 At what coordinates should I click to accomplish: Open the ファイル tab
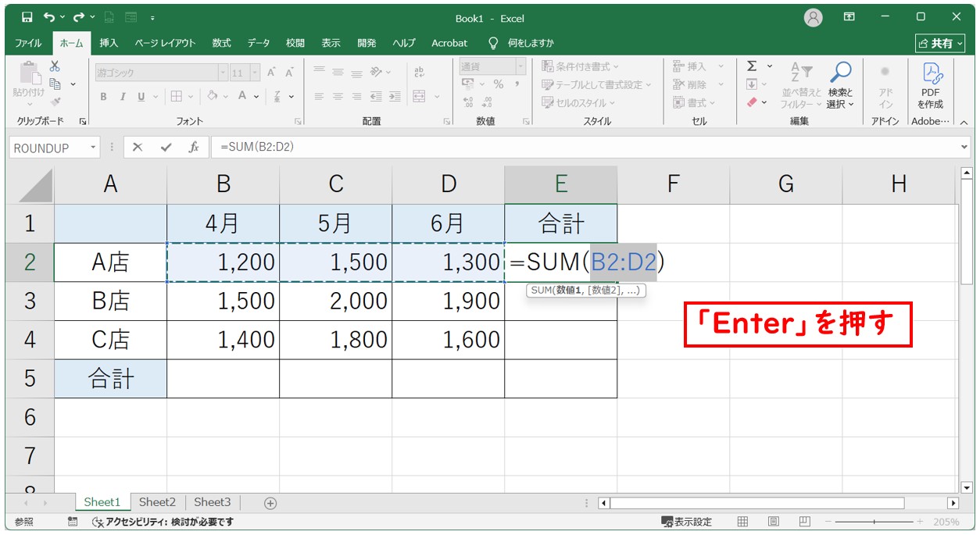pos(29,43)
